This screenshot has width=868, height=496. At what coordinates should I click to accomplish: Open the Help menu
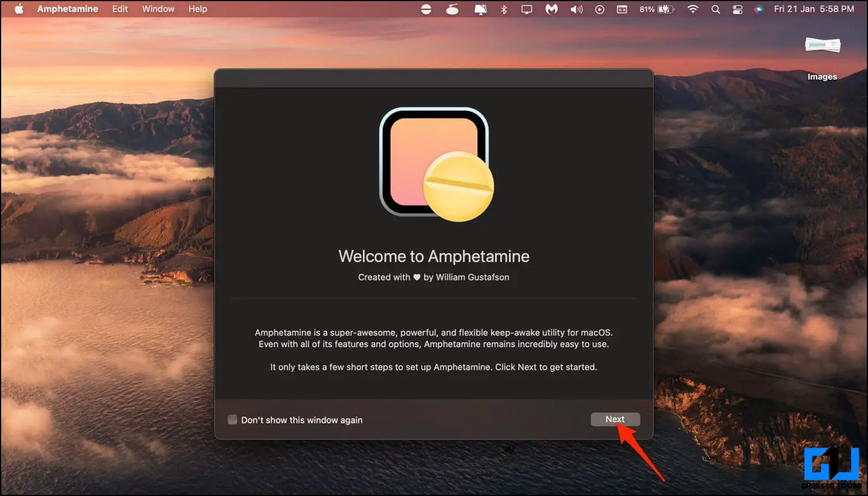click(197, 9)
